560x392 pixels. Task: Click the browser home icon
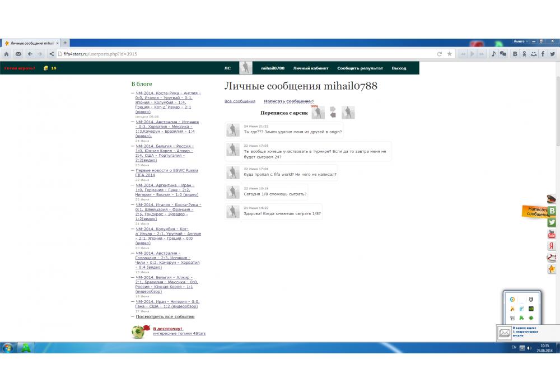(6, 54)
